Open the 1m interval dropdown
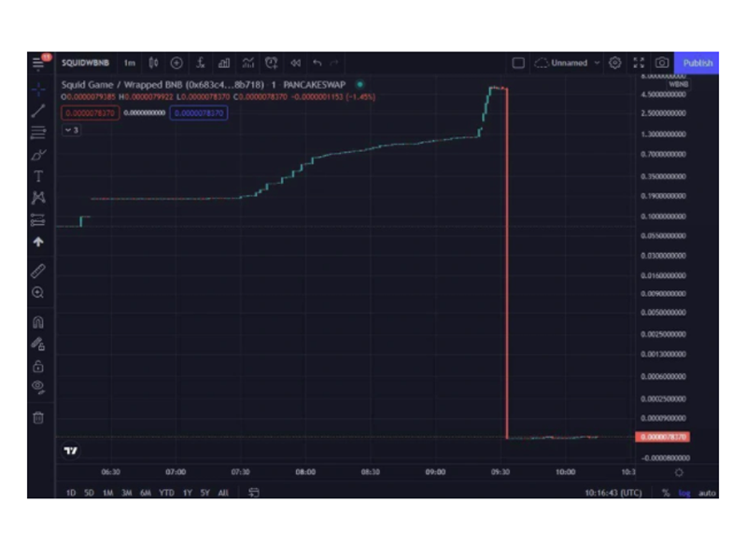The image size is (747, 560). click(129, 63)
